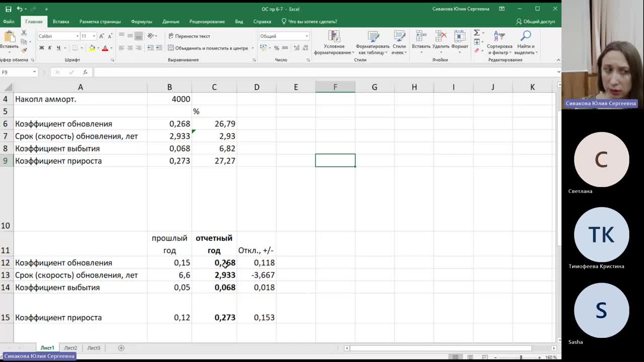This screenshot has width=644, height=362.
Task: Click the AutoSum sigma icon
Action: click(x=476, y=33)
